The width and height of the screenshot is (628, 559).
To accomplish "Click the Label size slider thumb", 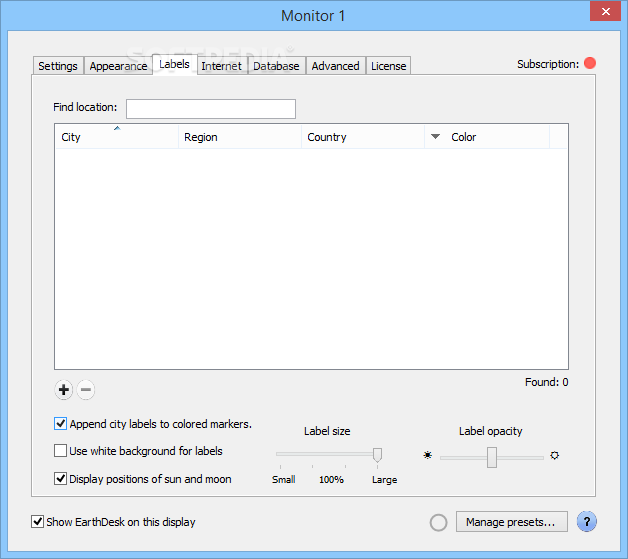I will click(377, 455).
